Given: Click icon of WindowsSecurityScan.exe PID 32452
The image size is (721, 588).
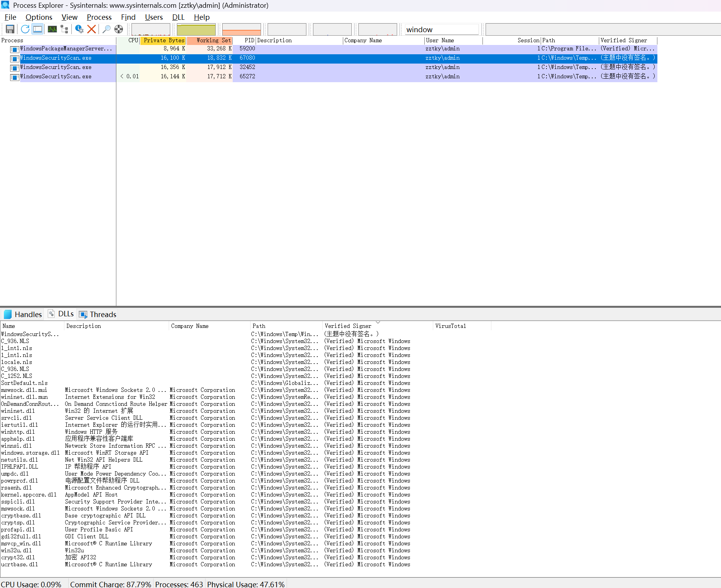Looking at the screenshot, I should coord(15,68).
